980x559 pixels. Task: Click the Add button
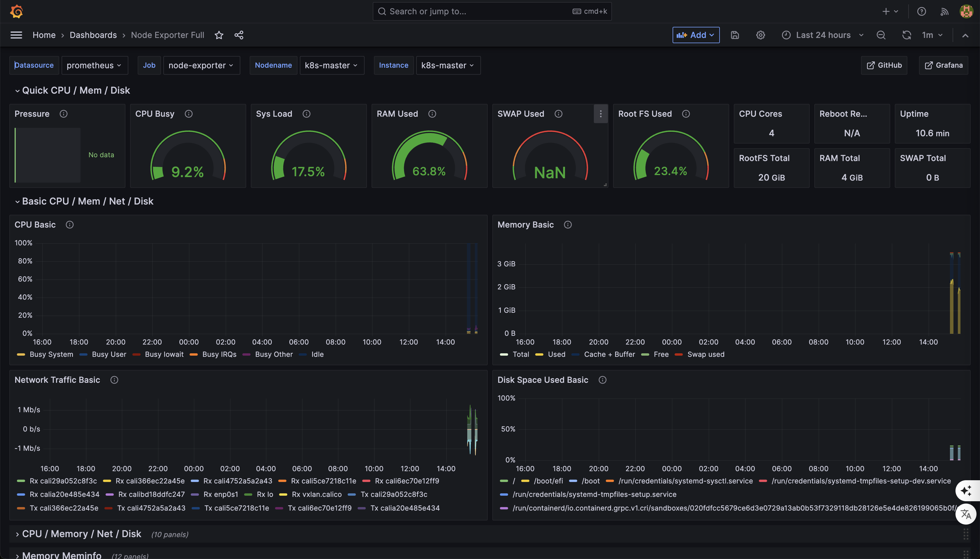pos(696,35)
